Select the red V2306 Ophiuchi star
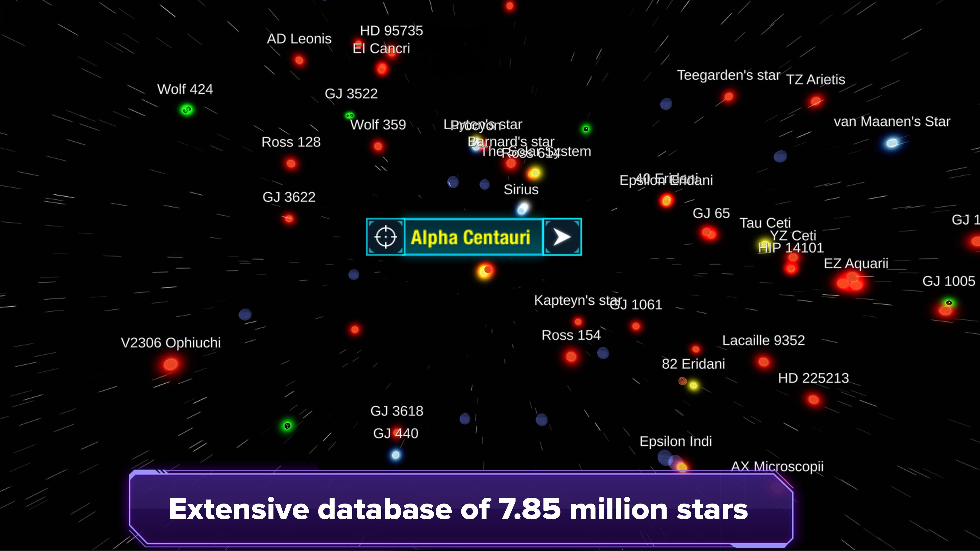980x551 pixels. coord(170,364)
